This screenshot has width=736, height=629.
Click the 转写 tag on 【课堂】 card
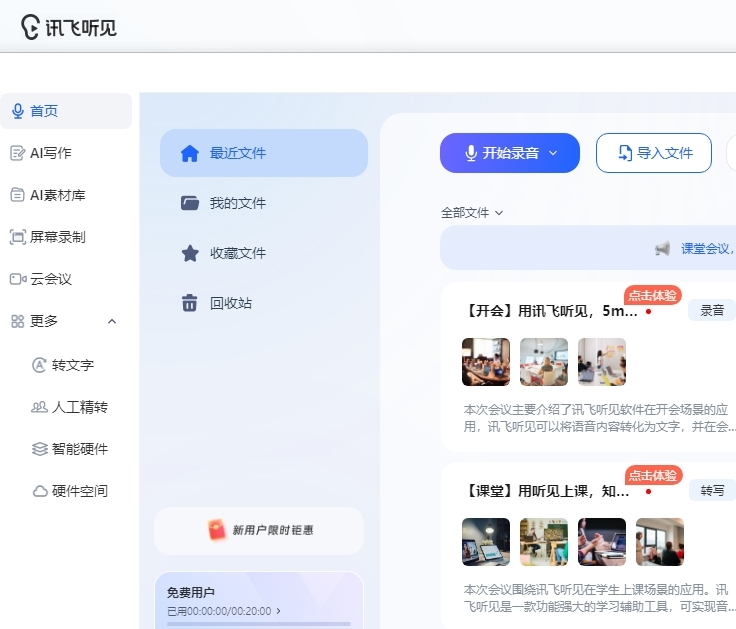712,491
